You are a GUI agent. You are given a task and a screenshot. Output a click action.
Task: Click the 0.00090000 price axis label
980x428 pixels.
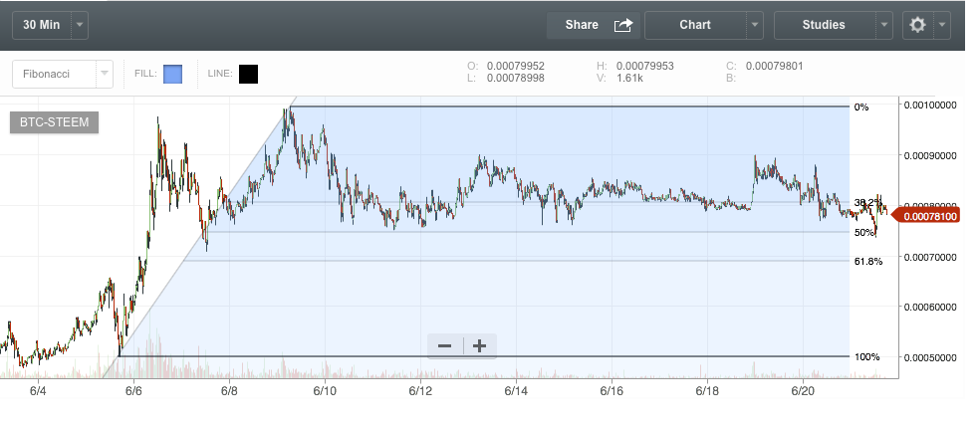(930, 155)
